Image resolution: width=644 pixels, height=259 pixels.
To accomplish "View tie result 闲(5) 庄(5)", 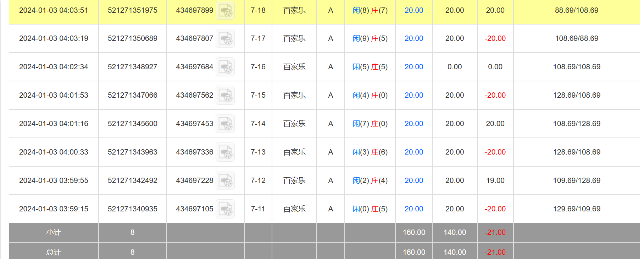I will click(370, 67).
